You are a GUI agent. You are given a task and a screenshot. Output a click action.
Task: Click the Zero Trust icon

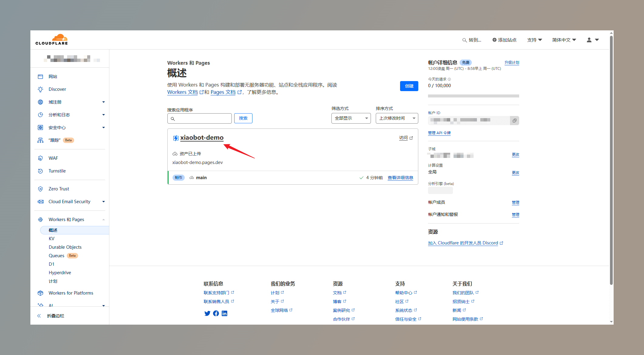point(40,189)
